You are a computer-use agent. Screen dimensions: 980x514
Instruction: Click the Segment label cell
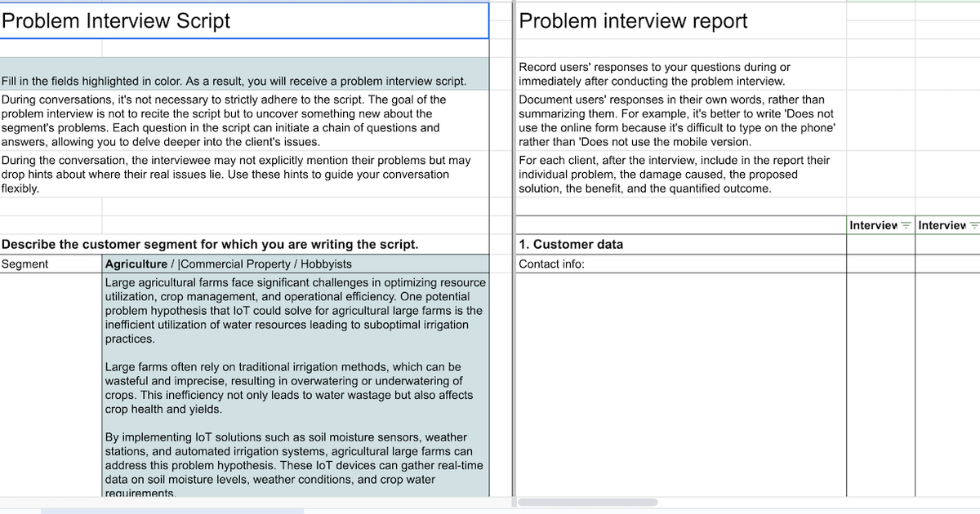pyautogui.click(x=49, y=264)
